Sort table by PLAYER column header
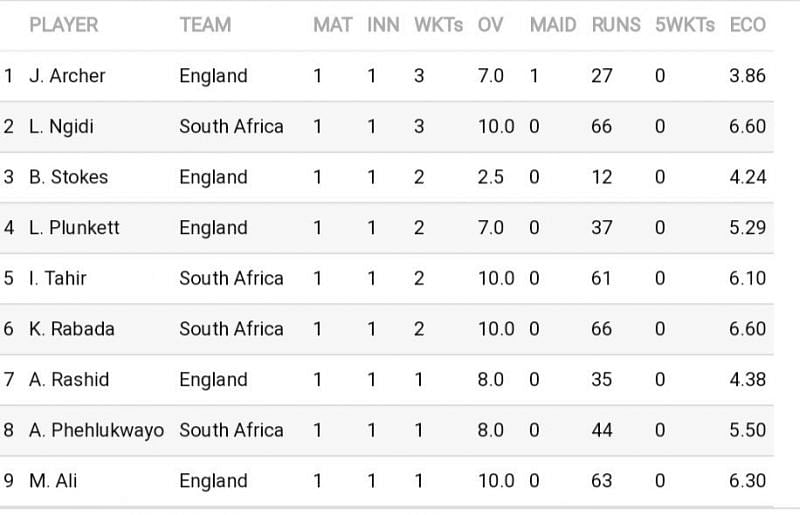Viewport: 800px width, 515px height. coord(64,24)
